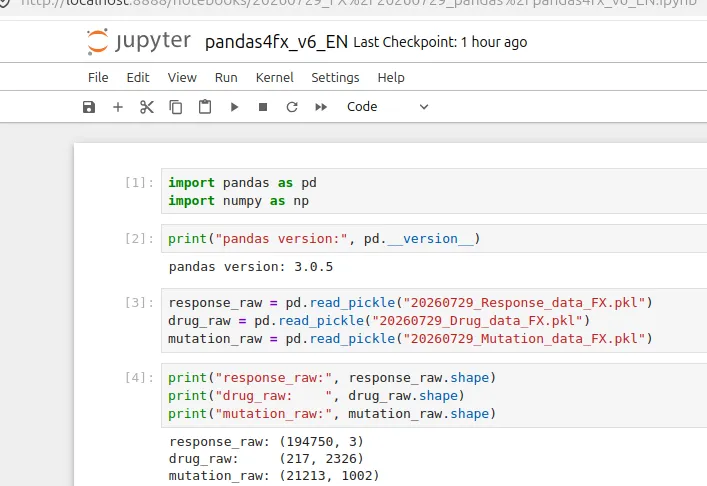Open the Settings menu

tap(335, 78)
